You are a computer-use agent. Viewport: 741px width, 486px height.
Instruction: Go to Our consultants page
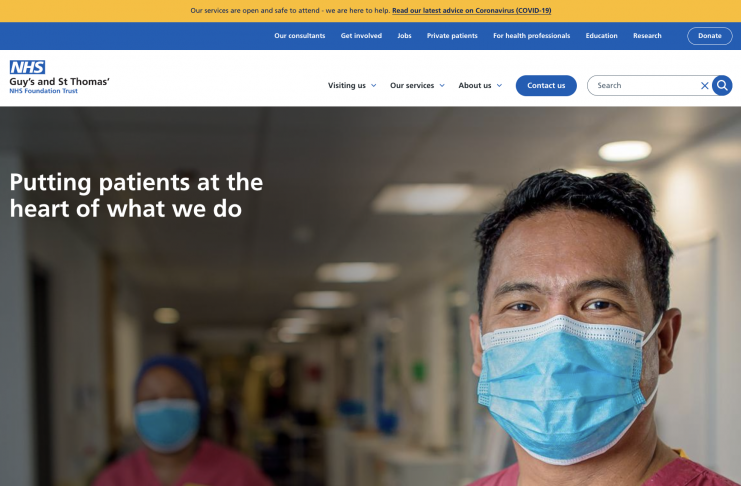point(300,36)
